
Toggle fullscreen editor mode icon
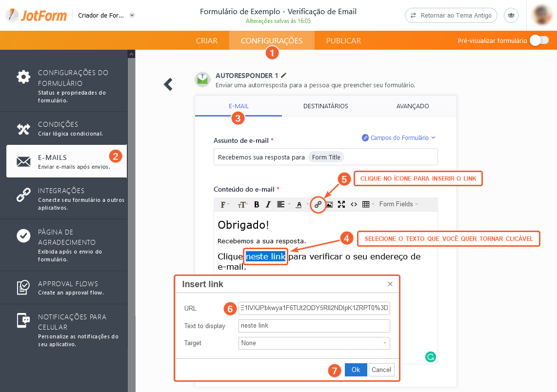click(341, 204)
